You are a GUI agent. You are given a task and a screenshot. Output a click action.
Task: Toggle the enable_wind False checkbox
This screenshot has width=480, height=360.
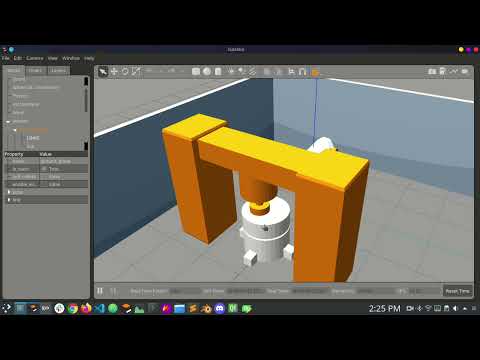click(44, 184)
